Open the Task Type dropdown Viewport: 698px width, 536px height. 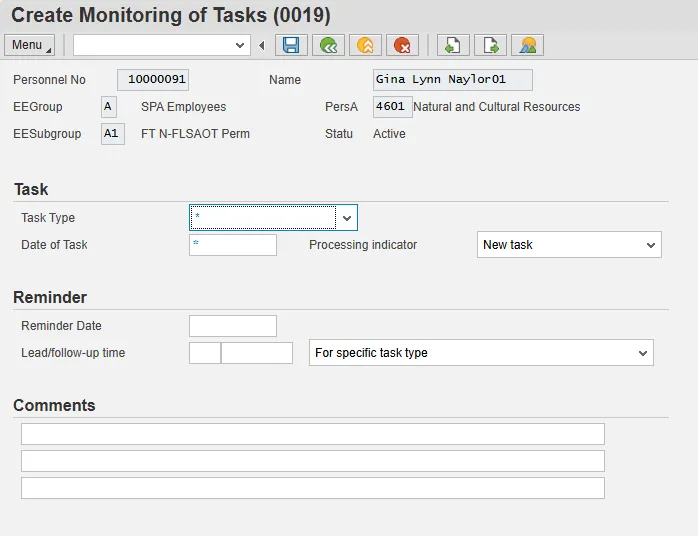tap(346, 218)
